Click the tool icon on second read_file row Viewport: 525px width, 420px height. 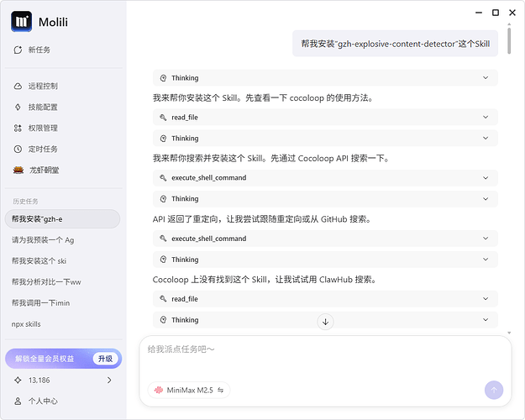163,299
